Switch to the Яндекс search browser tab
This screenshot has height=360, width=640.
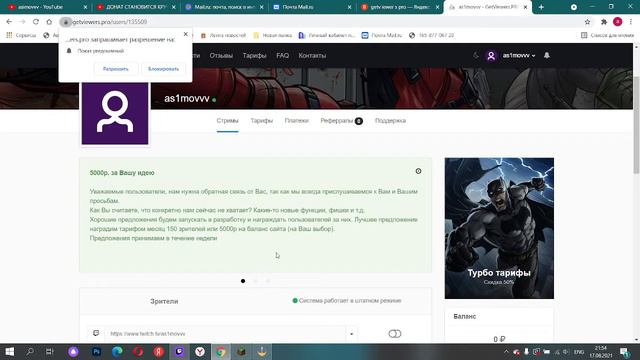pos(400,7)
